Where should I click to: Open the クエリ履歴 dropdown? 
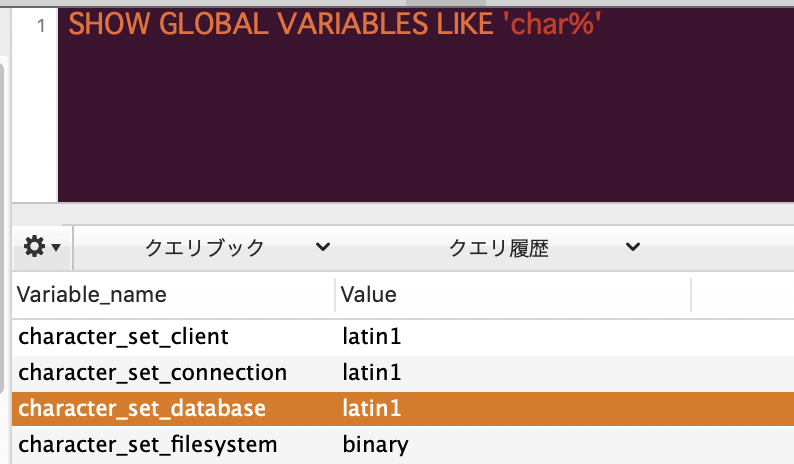[544, 247]
